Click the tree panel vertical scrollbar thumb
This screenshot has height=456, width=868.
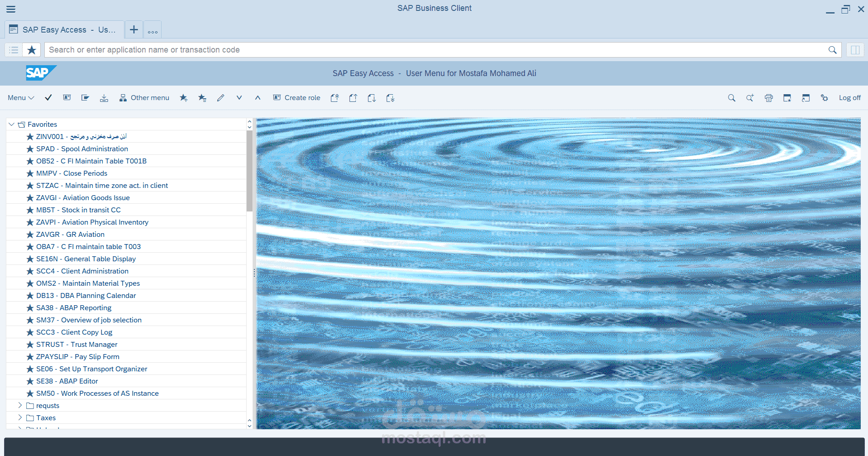(249, 171)
